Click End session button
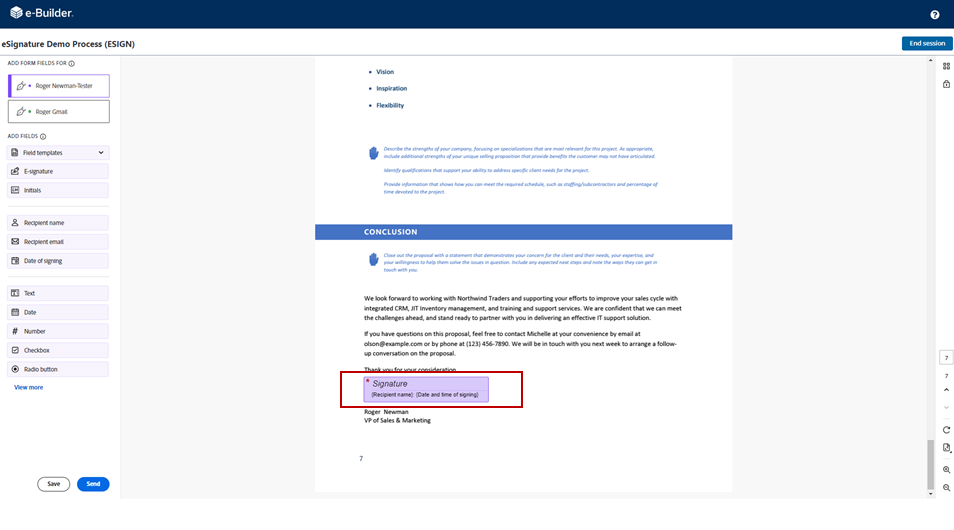The image size is (954, 530). click(x=927, y=43)
